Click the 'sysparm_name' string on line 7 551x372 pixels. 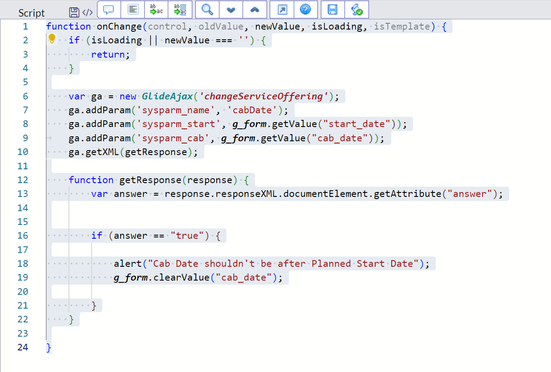coord(175,110)
